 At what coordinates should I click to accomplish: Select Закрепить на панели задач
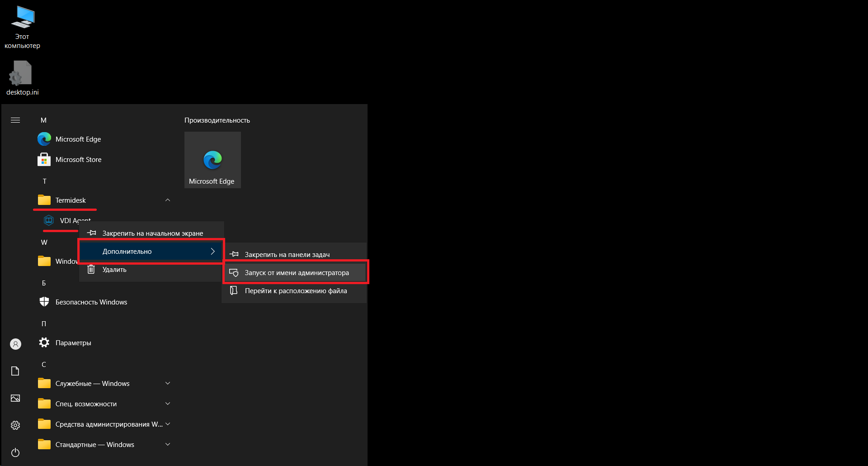coord(294,254)
